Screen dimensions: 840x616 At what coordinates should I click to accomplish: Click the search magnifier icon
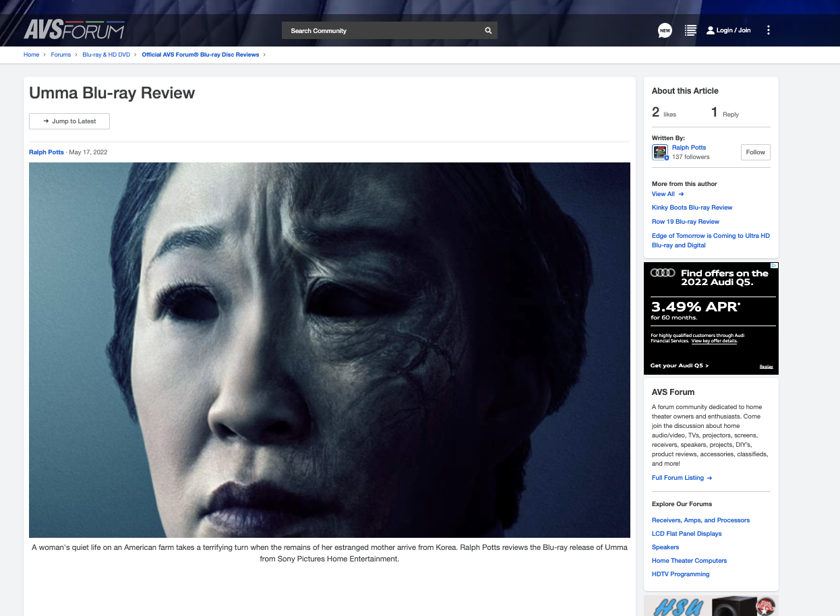488,30
